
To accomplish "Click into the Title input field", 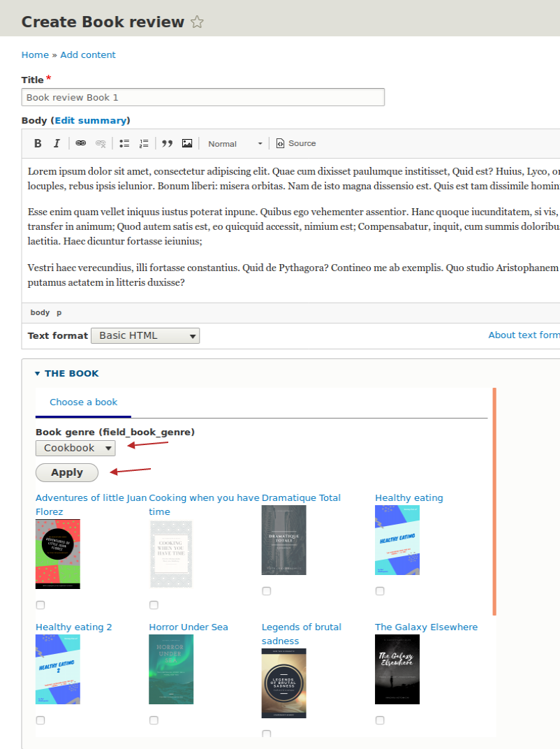I will point(203,97).
